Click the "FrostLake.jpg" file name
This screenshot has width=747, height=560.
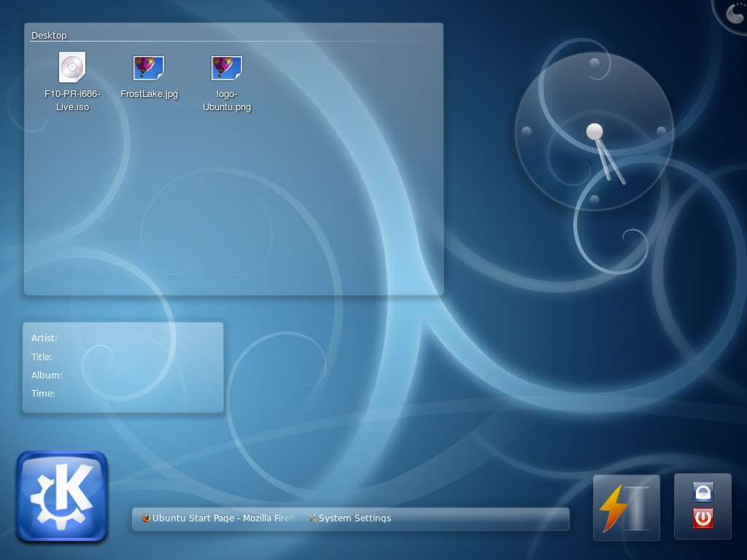click(149, 94)
